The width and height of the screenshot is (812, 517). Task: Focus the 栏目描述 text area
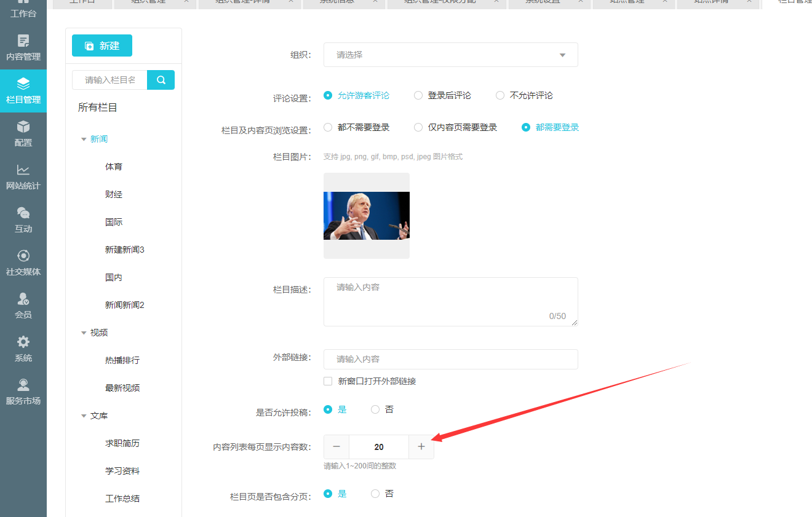pos(451,302)
